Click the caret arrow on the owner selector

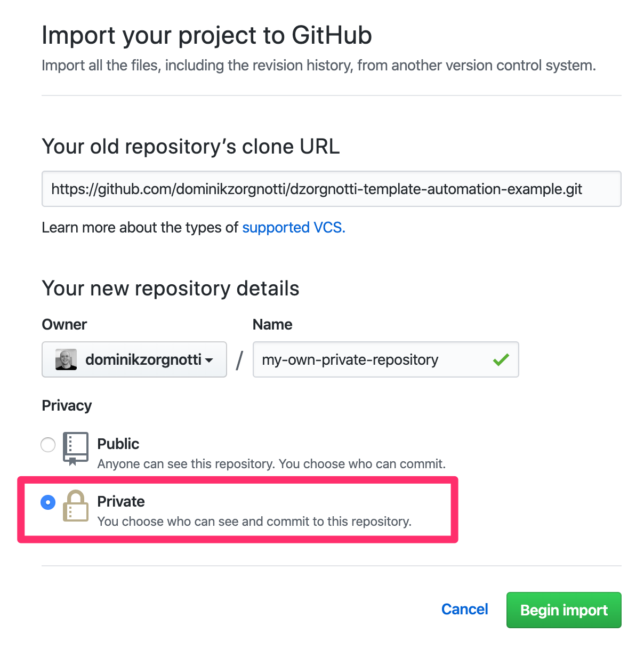click(x=210, y=359)
